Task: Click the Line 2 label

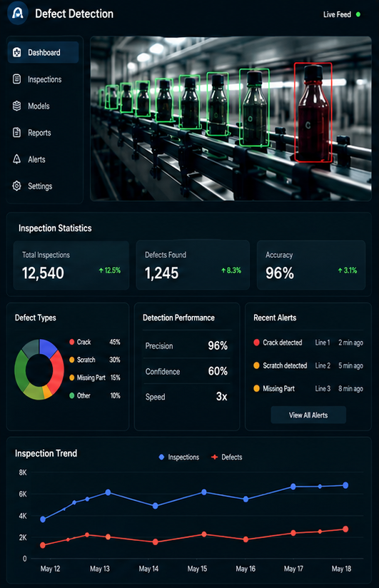Action: (x=323, y=365)
